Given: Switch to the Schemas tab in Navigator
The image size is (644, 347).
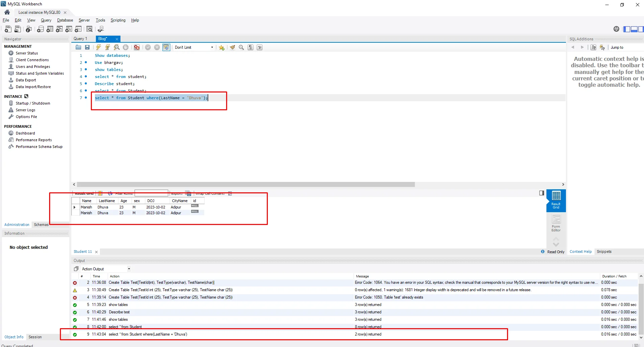Looking at the screenshot, I should tap(41, 225).
